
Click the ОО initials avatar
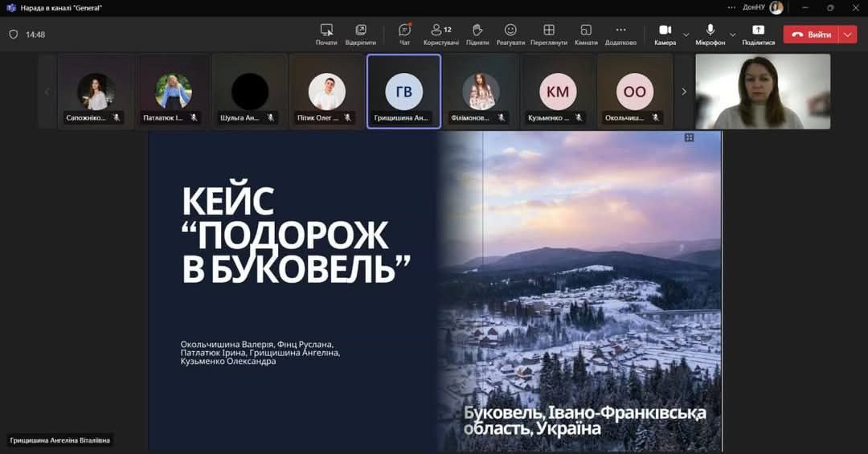(x=634, y=92)
